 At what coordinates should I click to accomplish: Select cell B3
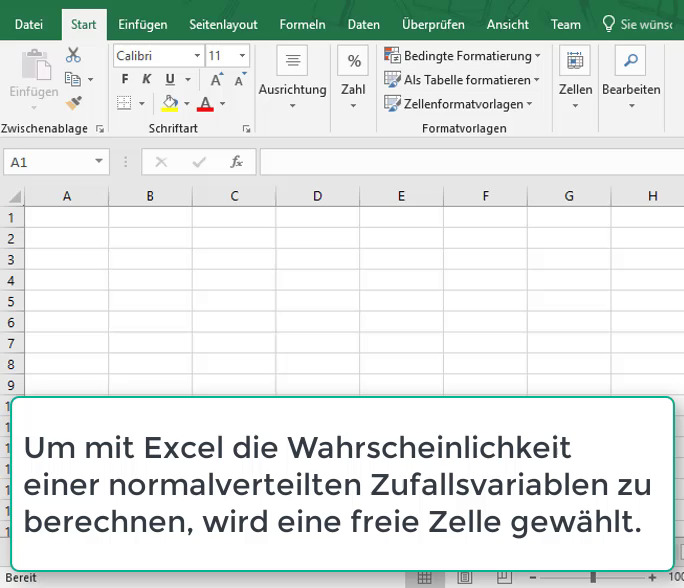tap(150, 260)
